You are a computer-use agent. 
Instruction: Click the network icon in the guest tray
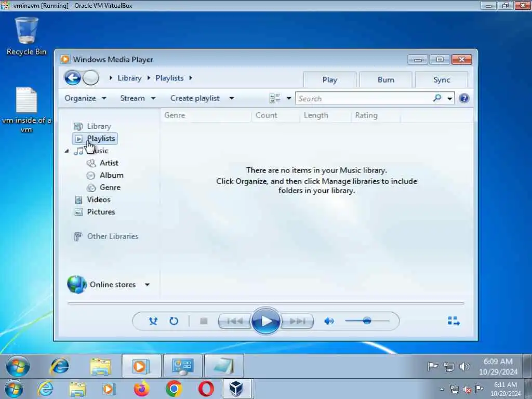coord(449,367)
